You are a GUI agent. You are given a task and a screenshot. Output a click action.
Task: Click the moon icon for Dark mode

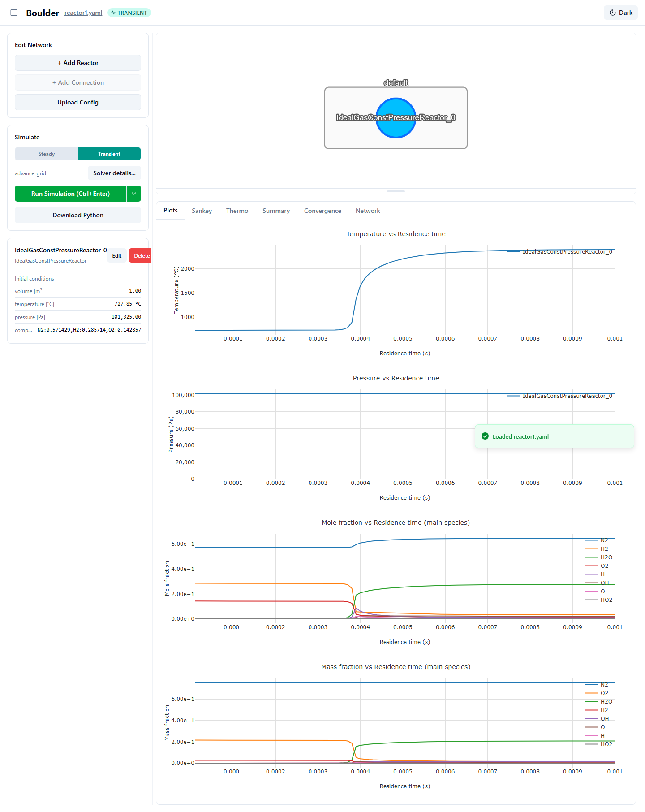[613, 13]
